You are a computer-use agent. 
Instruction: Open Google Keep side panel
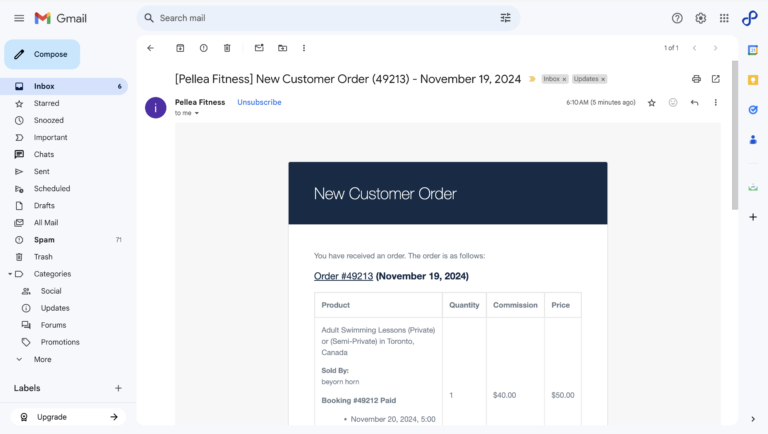coord(753,80)
